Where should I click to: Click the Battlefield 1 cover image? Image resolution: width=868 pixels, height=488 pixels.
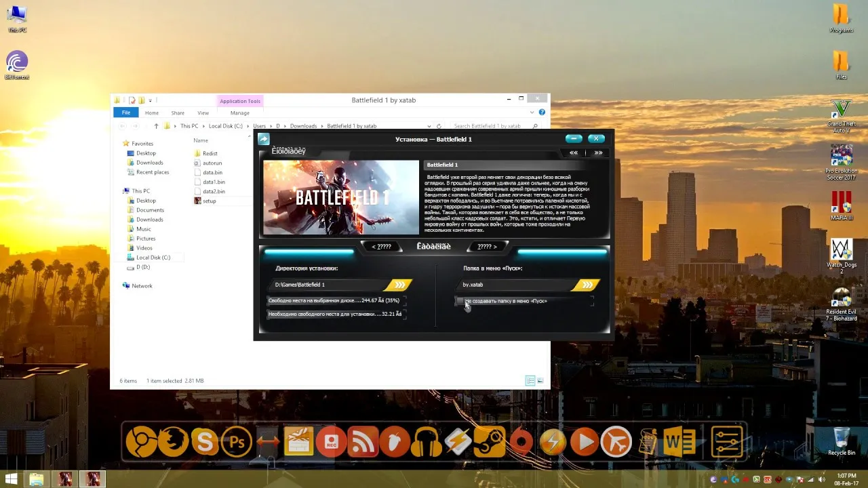point(341,197)
